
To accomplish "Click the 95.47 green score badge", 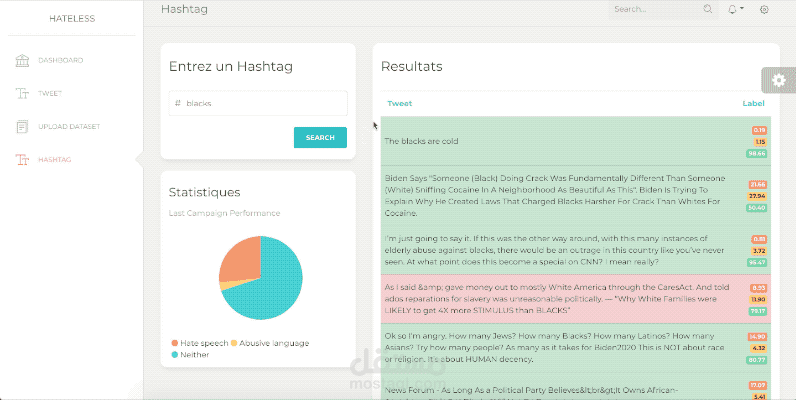I will 757,263.
